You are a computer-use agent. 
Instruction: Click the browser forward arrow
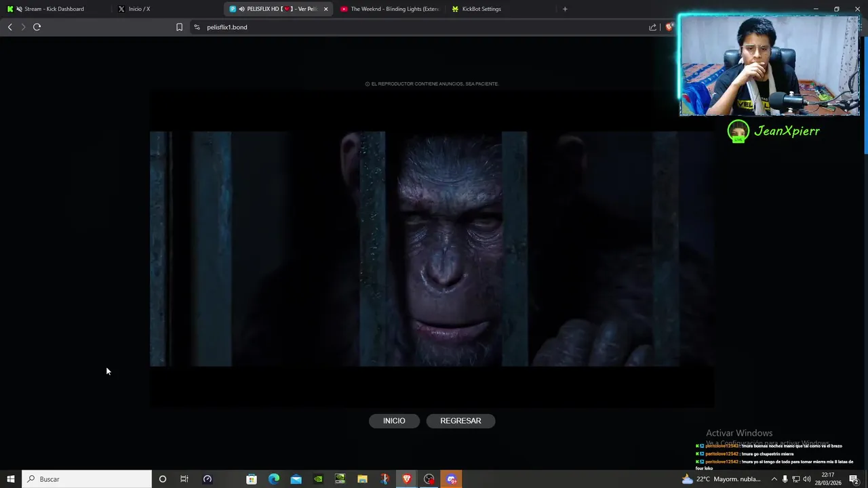(x=23, y=27)
